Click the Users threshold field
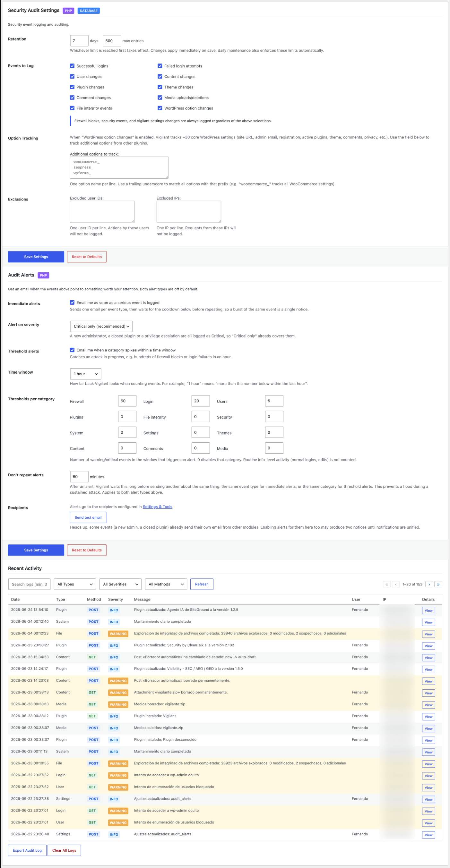This screenshot has width=450, height=868. coord(274,401)
